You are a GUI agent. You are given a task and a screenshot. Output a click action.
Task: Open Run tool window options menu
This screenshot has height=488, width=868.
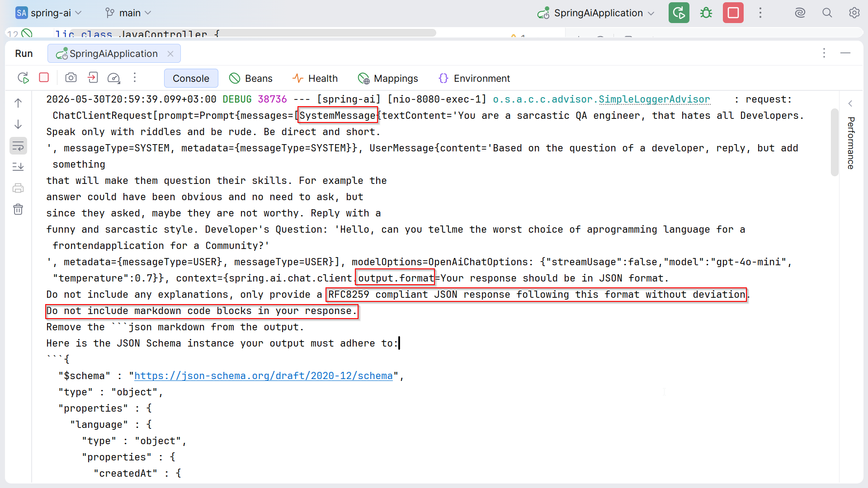pyautogui.click(x=824, y=53)
